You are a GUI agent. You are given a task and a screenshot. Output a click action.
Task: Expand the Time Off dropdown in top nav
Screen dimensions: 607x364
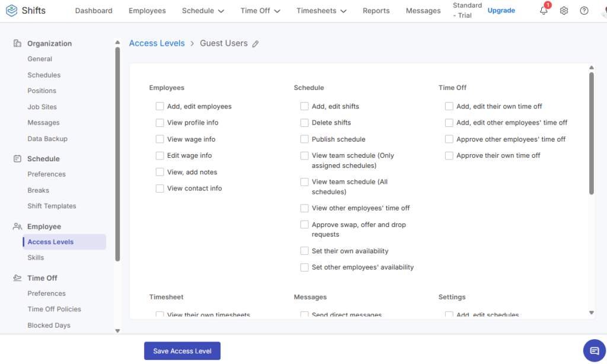coord(260,11)
